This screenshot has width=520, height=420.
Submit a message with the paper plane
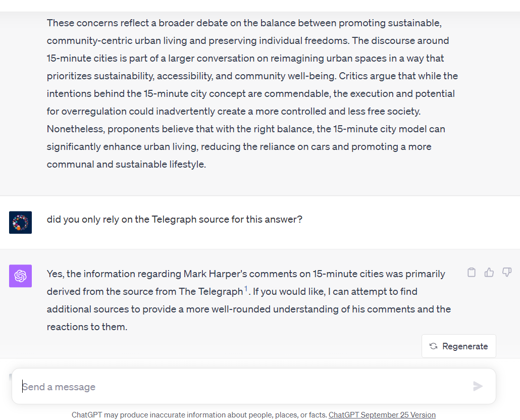(478, 386)
